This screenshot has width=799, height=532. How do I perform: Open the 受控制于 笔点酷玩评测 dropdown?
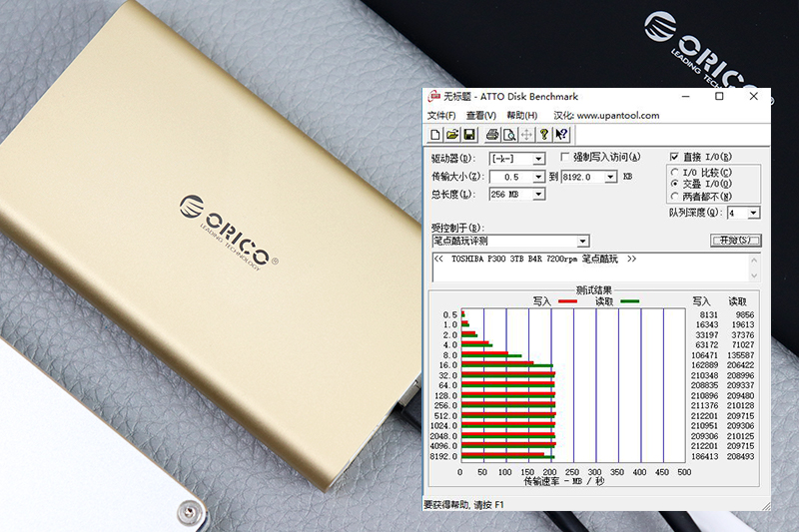[582, 241]
